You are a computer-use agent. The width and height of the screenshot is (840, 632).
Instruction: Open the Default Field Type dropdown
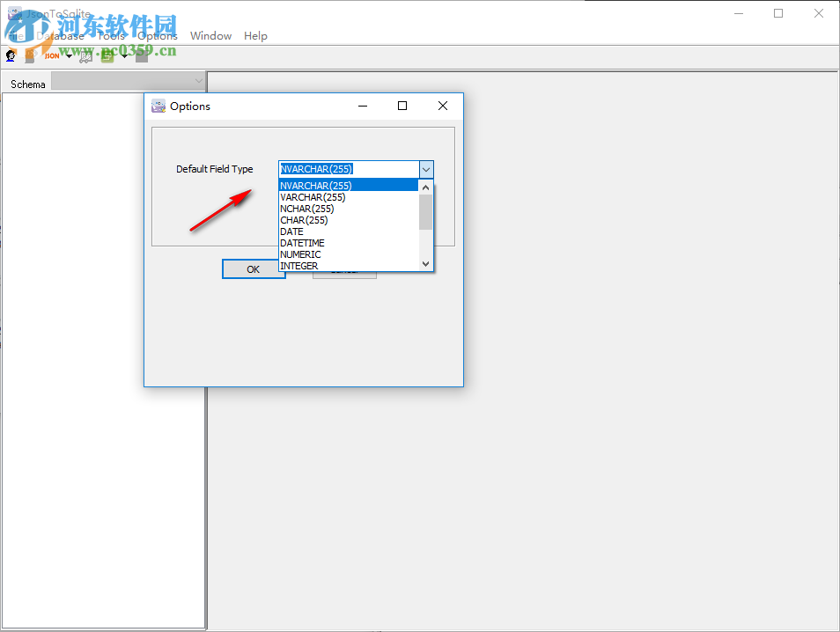(x=425, y=169)
